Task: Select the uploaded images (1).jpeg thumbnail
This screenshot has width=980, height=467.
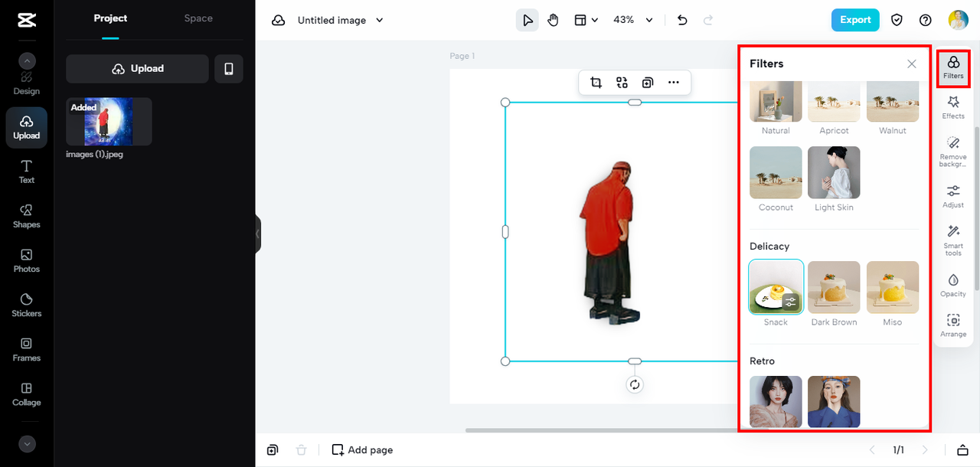Action: pos(109,122)
